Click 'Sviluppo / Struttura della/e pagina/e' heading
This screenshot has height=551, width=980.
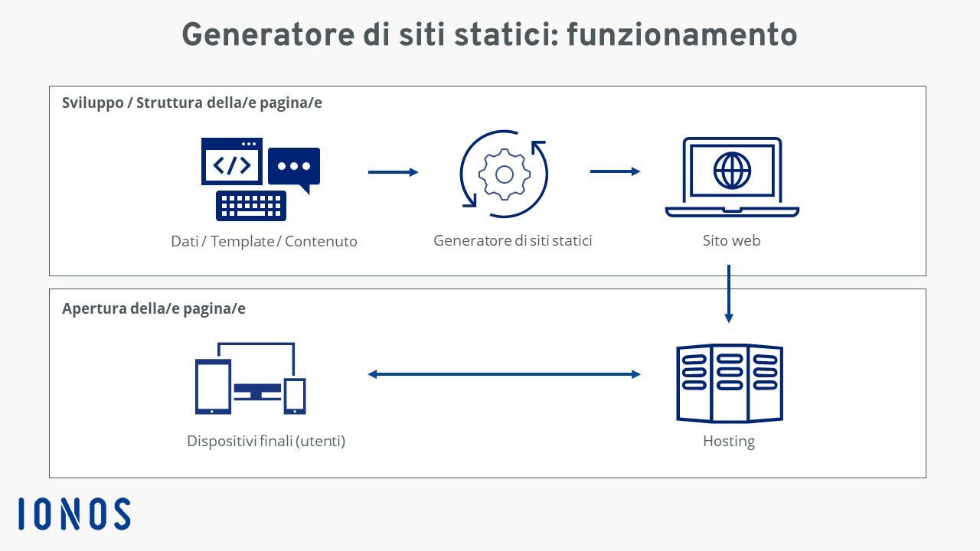[x=192, y=103]
